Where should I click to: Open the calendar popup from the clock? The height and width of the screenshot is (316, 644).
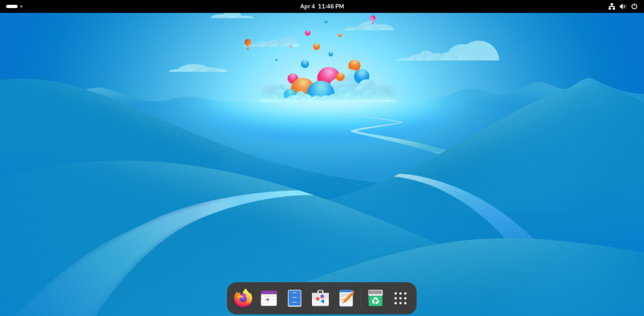(x=322, y=6)
